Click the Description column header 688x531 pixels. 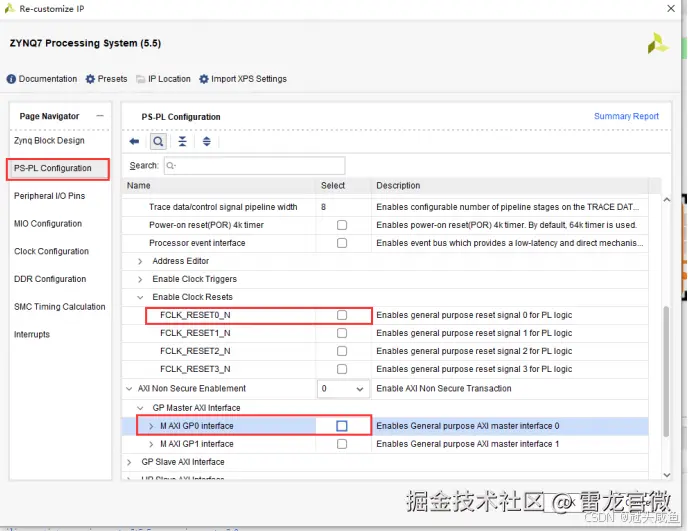510,186
